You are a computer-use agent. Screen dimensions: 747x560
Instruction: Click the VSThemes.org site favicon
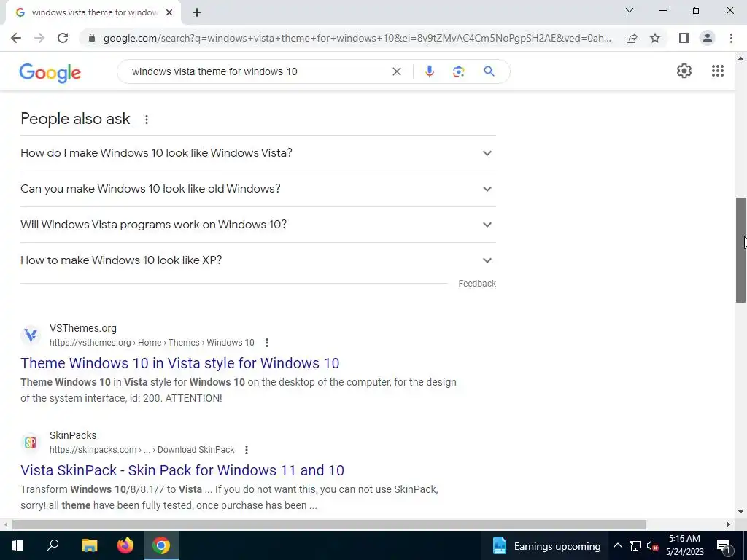point(31,335)
